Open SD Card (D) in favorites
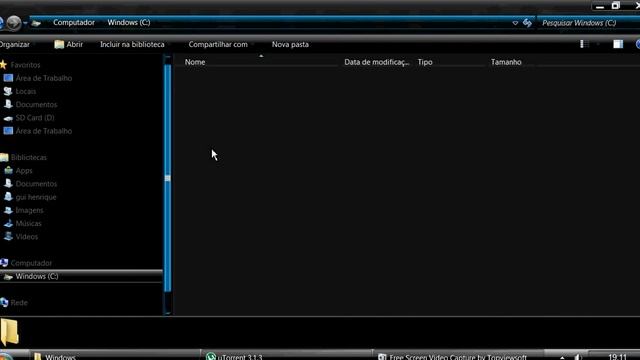 point(35,118)
